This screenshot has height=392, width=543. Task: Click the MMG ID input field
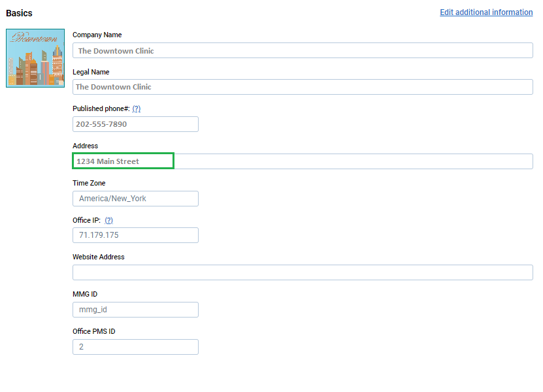135,310
